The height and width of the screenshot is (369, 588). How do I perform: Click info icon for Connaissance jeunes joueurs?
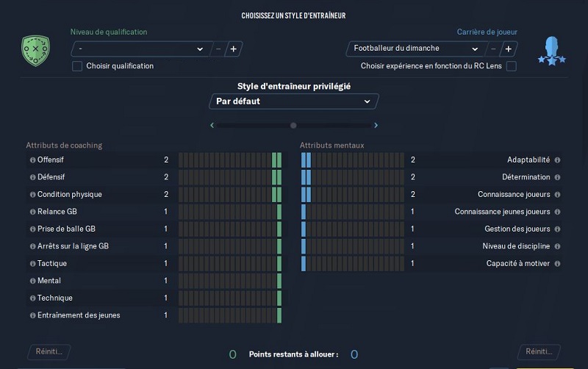point(557,212)
